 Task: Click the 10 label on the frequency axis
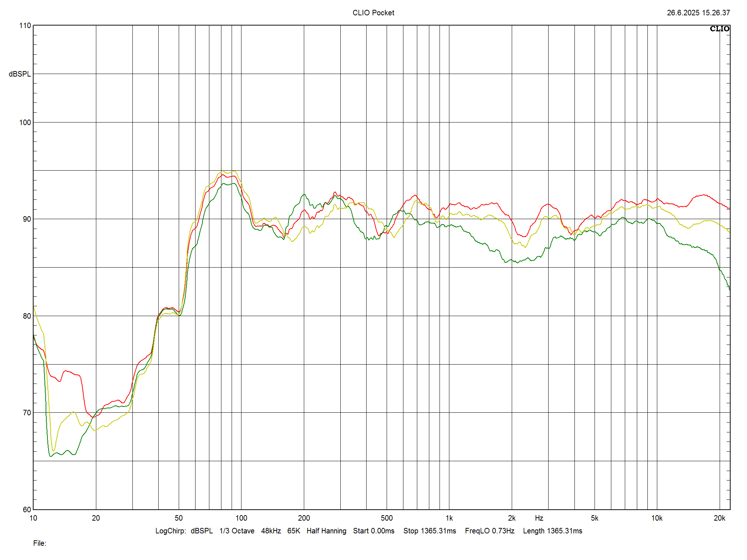[x=33, y=518]
